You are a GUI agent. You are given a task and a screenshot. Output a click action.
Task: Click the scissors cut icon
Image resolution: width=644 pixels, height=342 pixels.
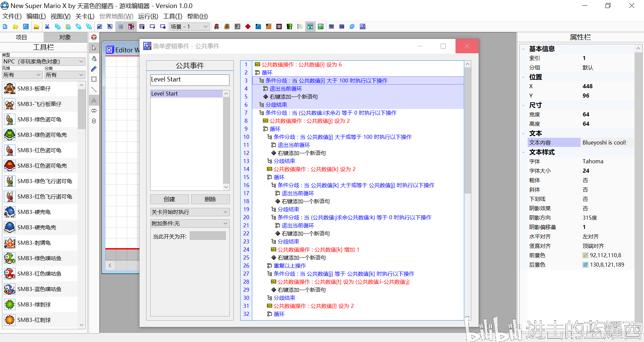47,26
